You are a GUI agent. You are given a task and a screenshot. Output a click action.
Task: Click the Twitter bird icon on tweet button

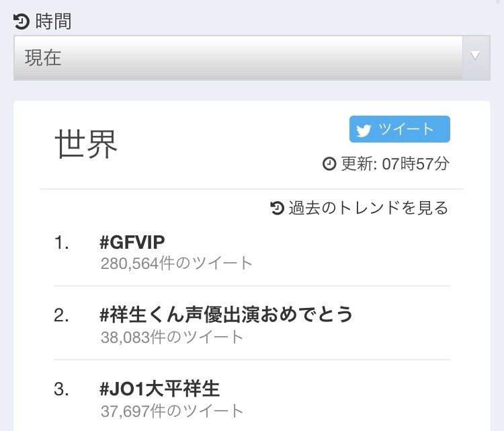click(364, 130)
